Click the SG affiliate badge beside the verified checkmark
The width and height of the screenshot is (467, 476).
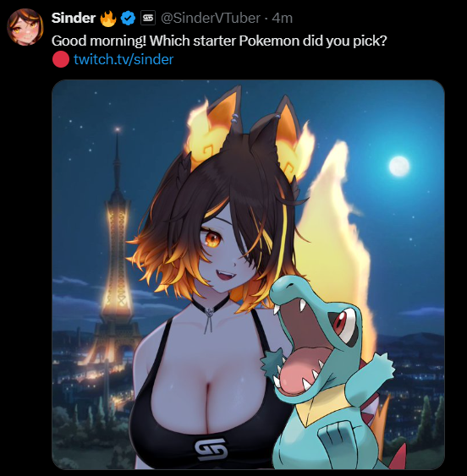(x=148, y=18)
